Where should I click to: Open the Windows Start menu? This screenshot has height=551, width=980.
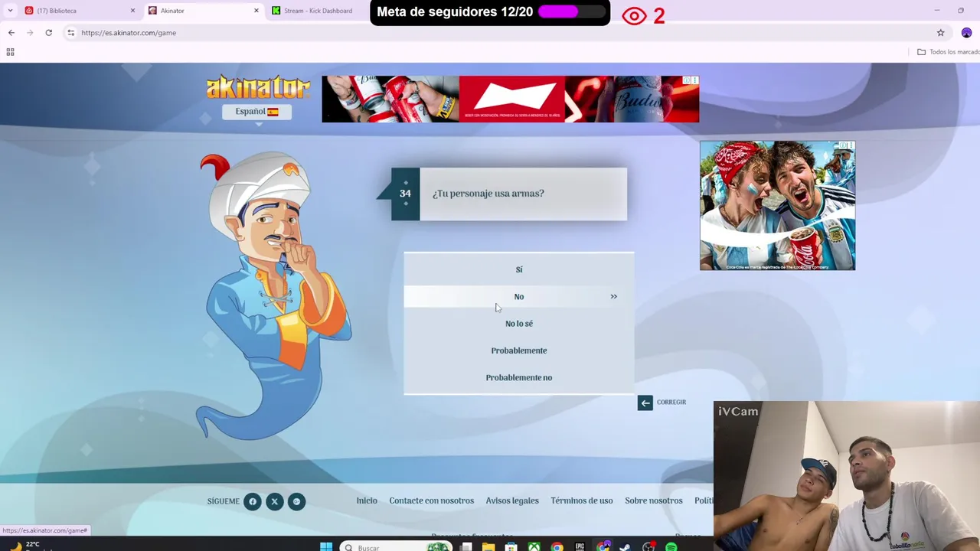(326, 546)
